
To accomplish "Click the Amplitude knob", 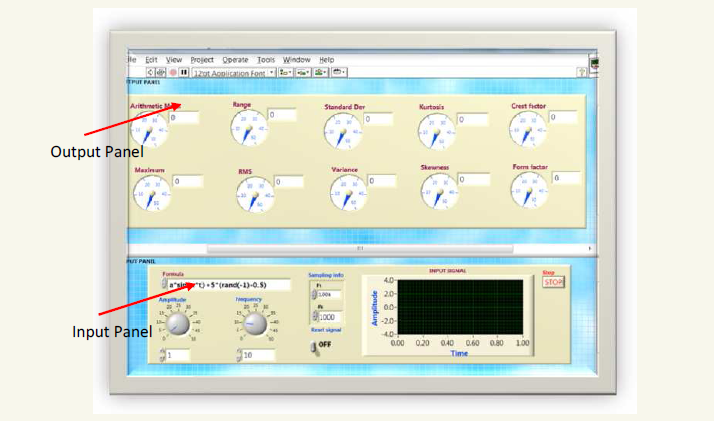I will (x=177, y=324).
